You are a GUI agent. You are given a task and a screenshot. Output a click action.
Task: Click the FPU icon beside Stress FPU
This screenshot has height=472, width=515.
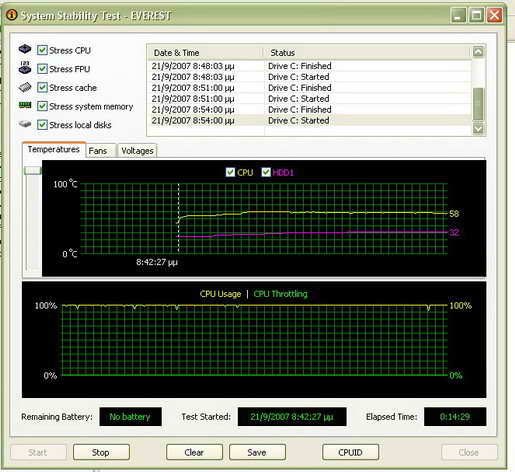[x=25, y=68]
